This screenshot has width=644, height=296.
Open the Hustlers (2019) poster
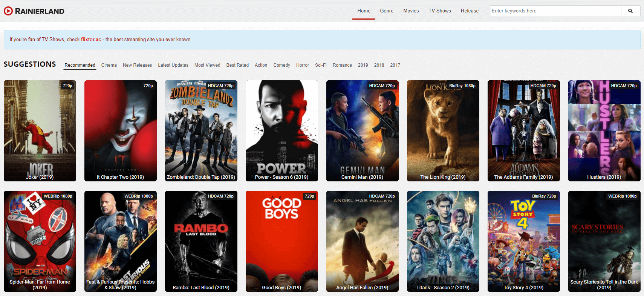604,131
